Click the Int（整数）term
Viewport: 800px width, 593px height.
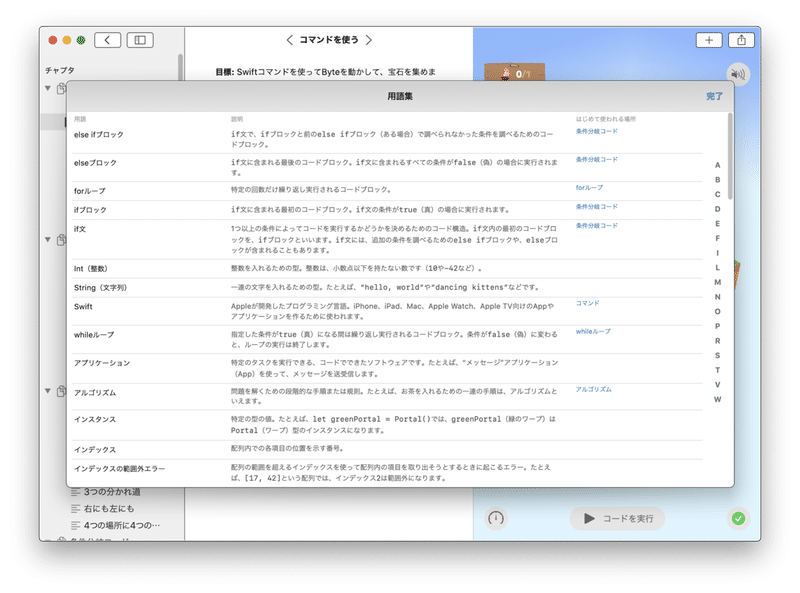click(90, 268)
